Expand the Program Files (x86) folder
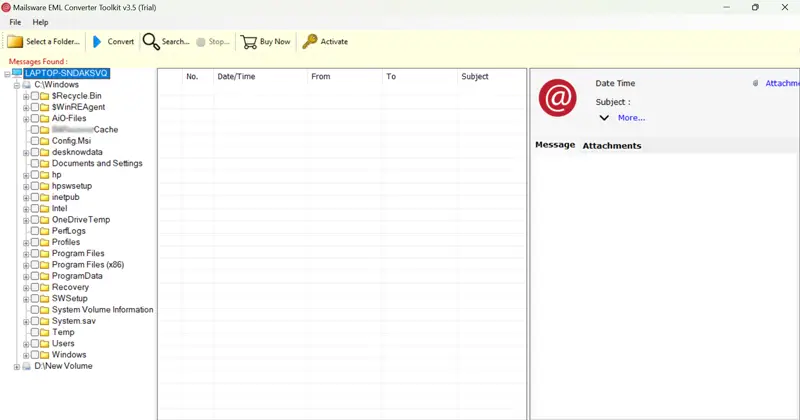Viewport: 800px width, 420px height. tap(26, 265)
